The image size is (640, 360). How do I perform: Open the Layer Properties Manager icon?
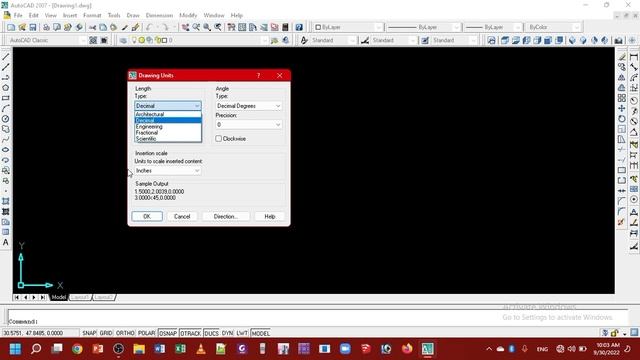[x=123, y=40]
